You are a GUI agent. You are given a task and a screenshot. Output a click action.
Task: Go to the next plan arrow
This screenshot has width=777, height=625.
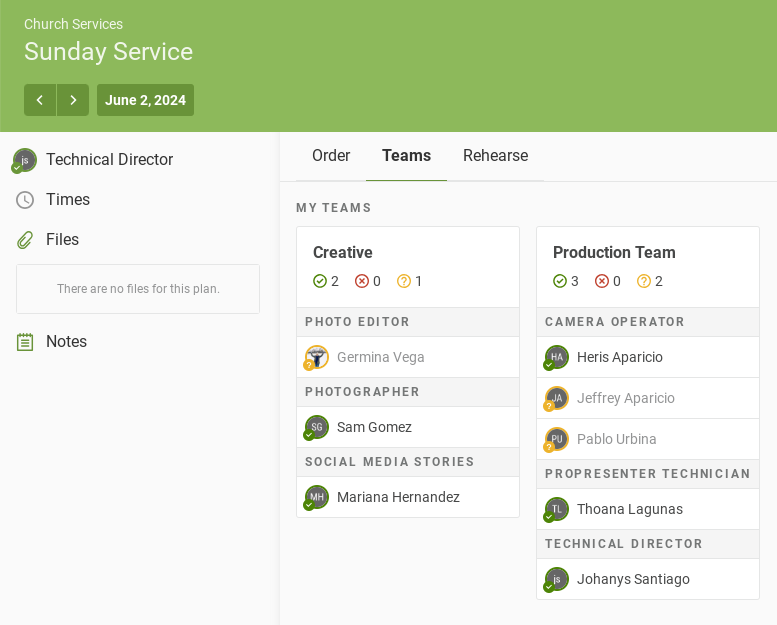pyautogui.click(x=73, y=100)
